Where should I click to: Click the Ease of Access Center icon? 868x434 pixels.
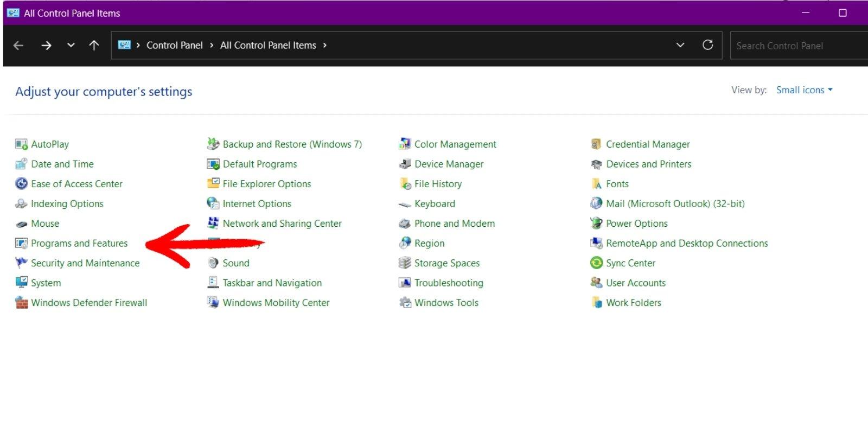pos(21,184)
